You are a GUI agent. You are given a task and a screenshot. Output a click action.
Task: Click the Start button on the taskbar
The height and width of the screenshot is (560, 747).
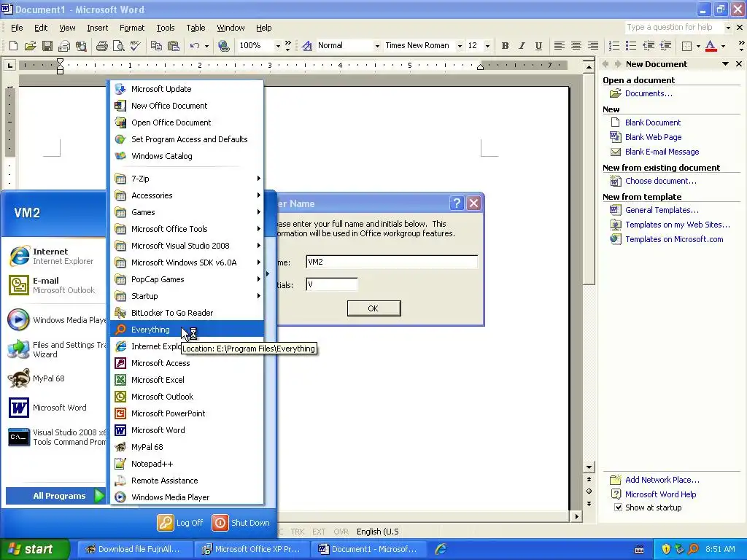tap(35, 549)
